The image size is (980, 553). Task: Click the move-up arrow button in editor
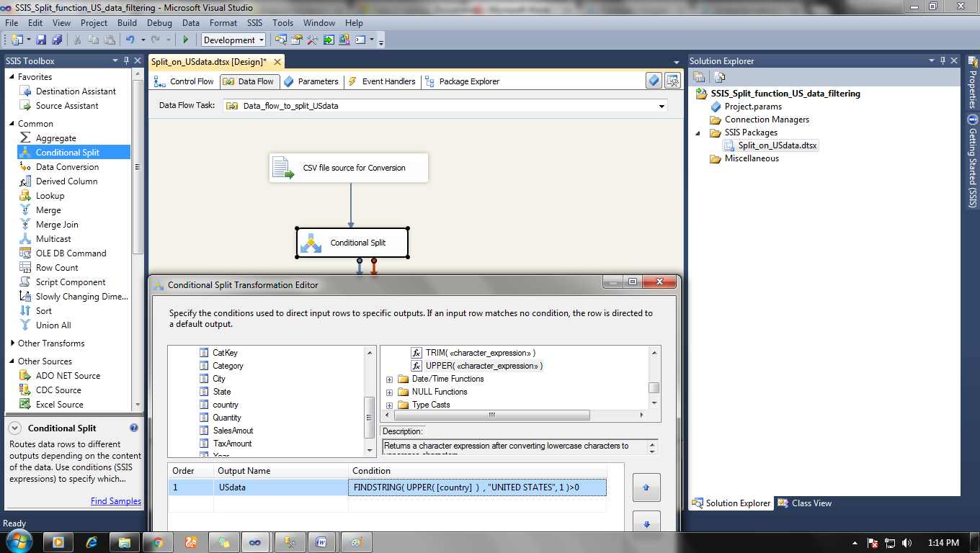[x=646, y=487]
